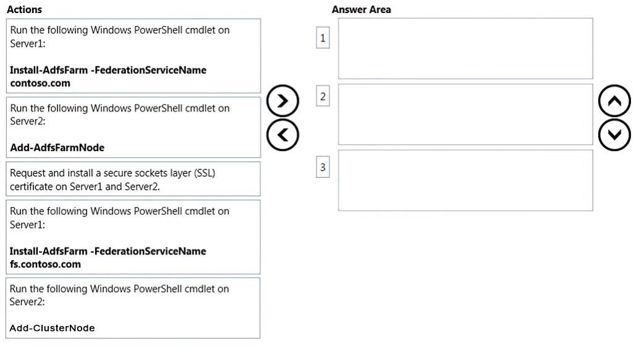Screen dimensions: 644x352
Task: Click answer area slot 1 box
Action: pos(465,48)
